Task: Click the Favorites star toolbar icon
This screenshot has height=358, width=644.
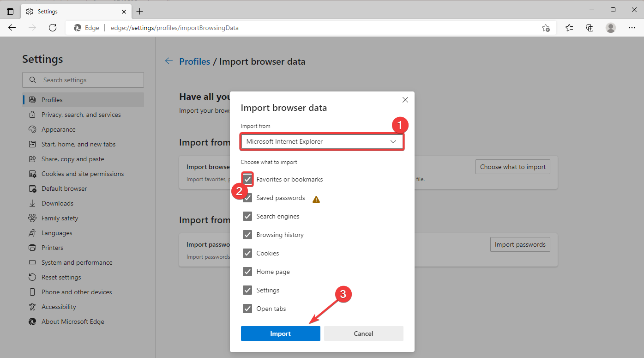Action: (569, 28)
